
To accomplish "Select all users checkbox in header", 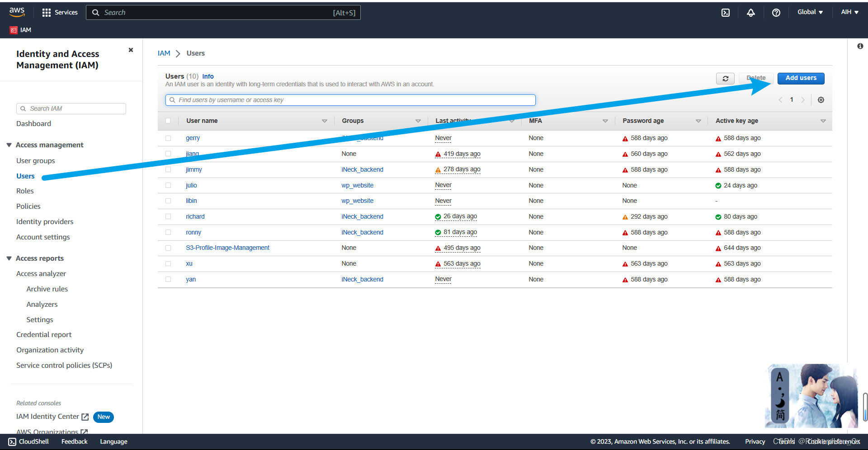I will tap(168, 121).
